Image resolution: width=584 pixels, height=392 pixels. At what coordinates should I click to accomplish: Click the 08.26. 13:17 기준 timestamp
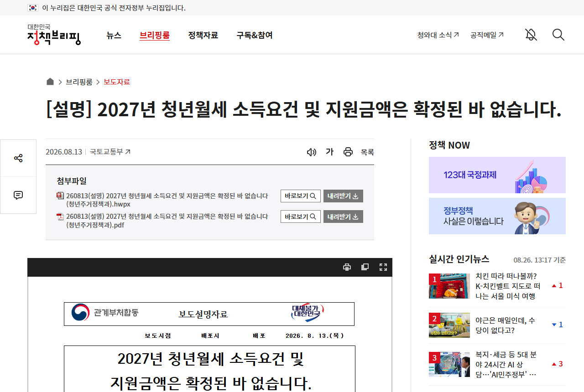[x=540, y=260]
